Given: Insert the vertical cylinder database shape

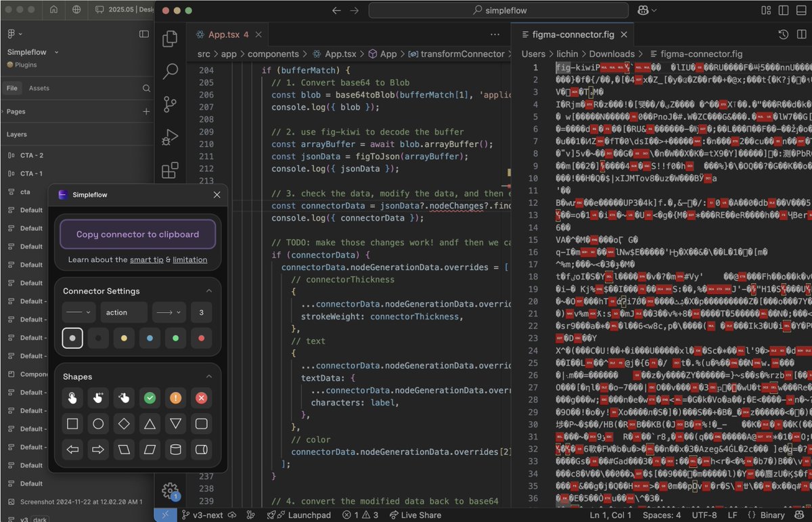Looking at the screenshot, I should tap(175, 450).
